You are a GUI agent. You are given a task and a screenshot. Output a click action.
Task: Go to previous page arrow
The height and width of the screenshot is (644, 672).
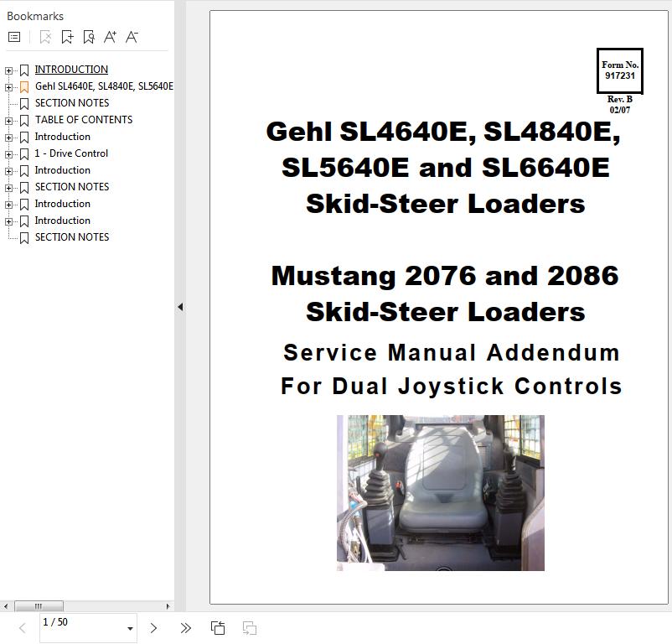pyautogui.click(x=23, y=629)
